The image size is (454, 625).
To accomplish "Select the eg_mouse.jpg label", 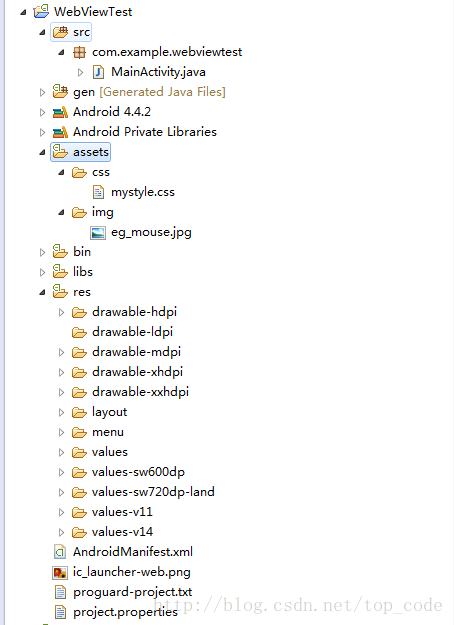I will (x=151, y=232).
